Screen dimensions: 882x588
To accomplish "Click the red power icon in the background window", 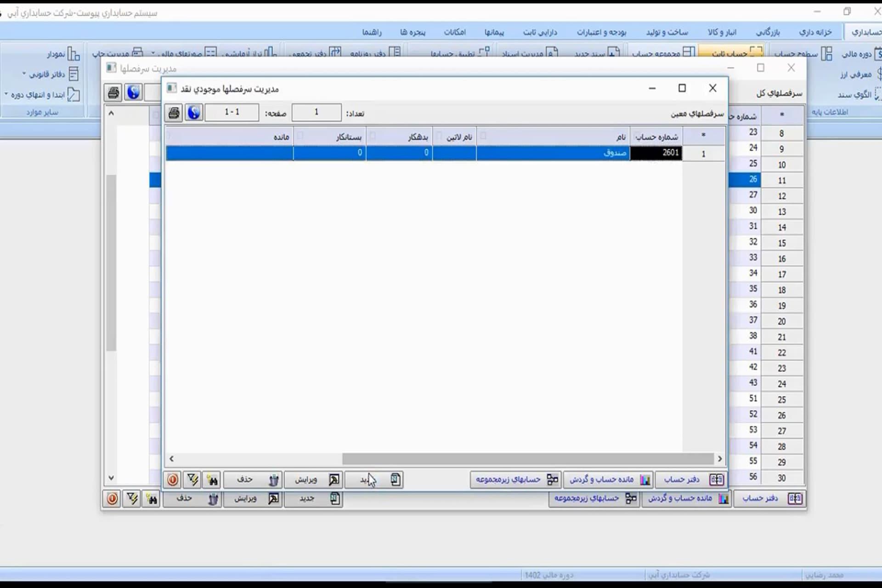I will 113,498.
